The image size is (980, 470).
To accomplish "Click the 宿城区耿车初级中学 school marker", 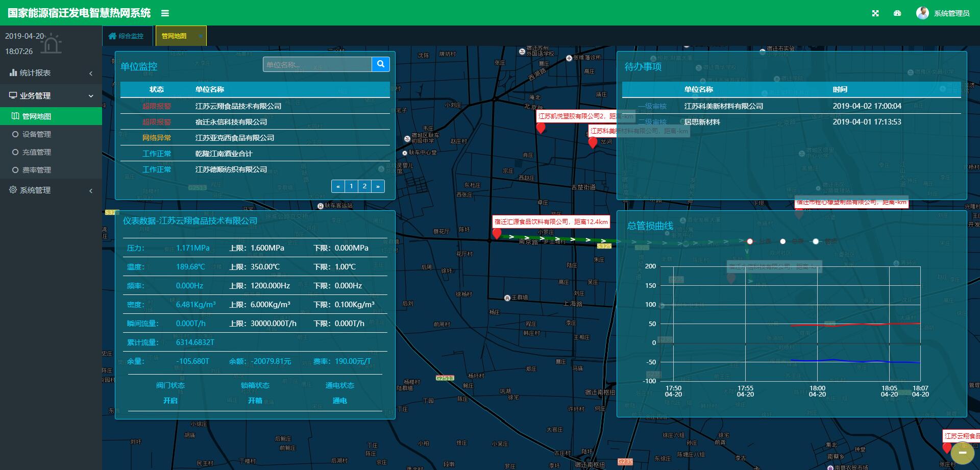I will coord(407,138).
